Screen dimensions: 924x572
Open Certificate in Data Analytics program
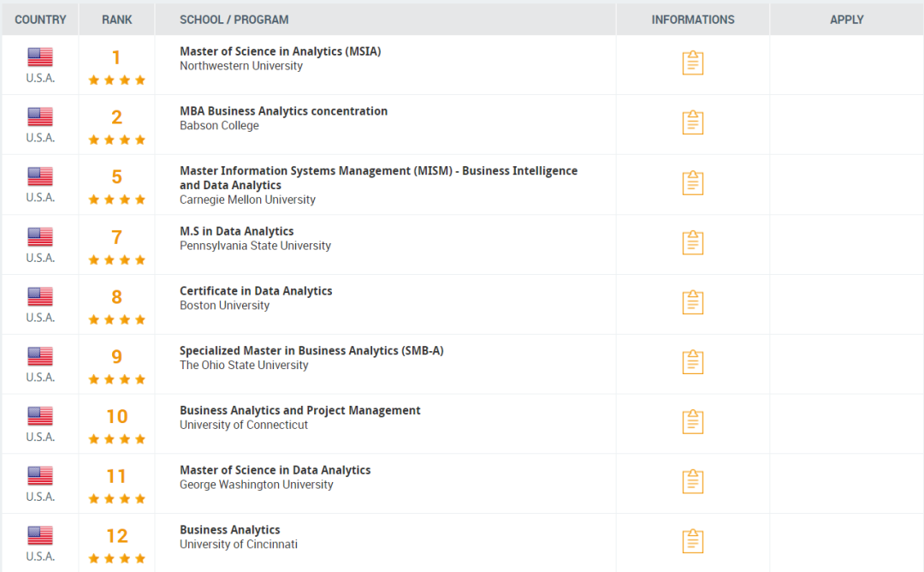[x=256, y=291]
